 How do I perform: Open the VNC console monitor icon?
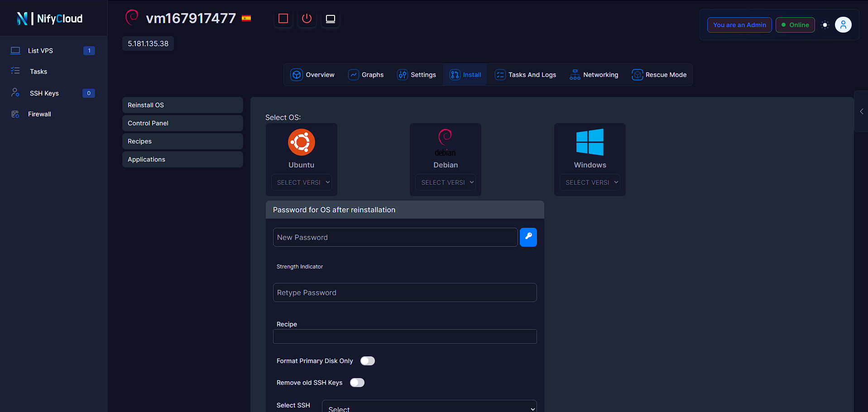(x=330, y=19)
